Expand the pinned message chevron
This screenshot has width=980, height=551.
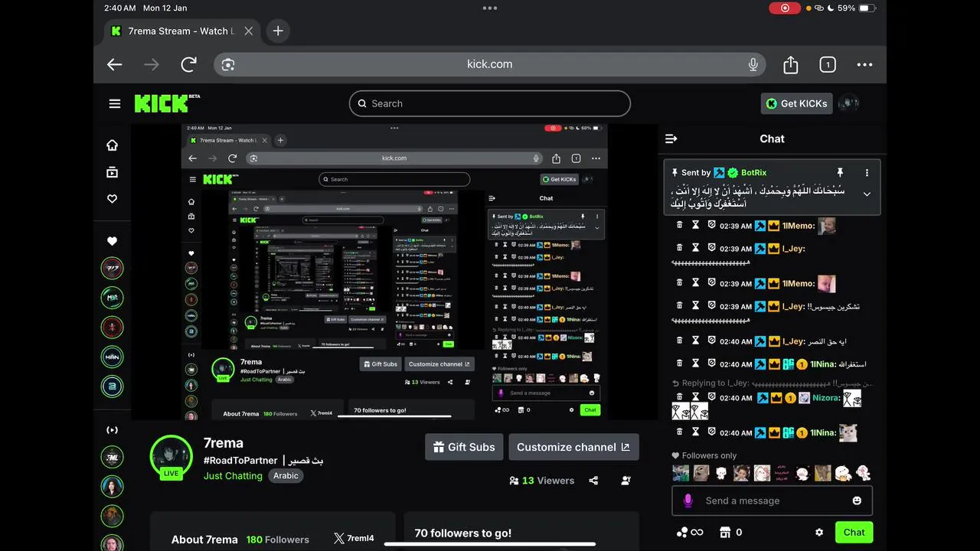[867, 194]
